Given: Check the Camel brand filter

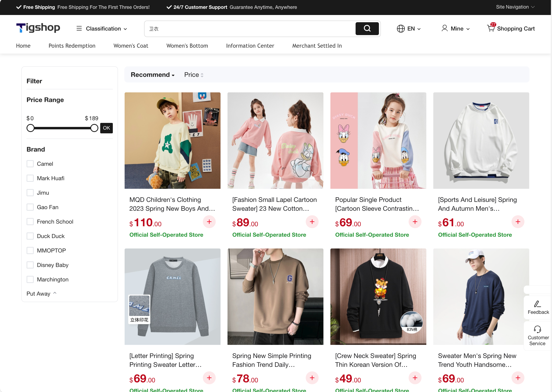Looking at the screenshot, I should [30, 164].
